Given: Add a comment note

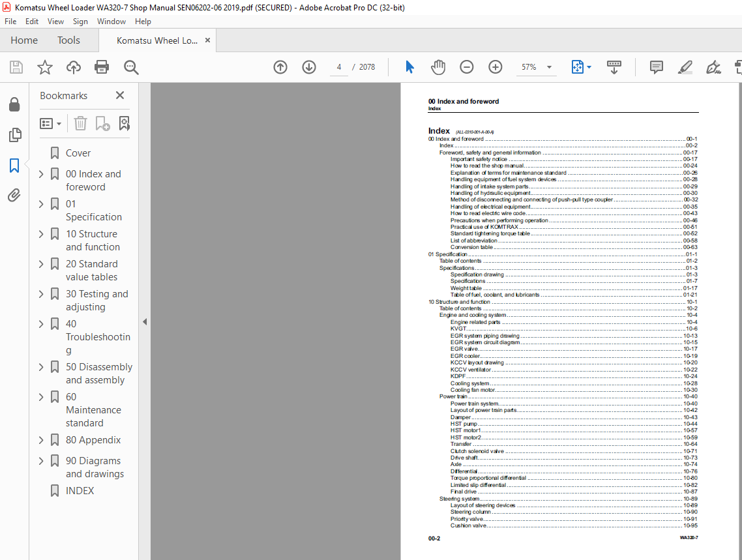Looking at the screenshot, I should 657,67.
